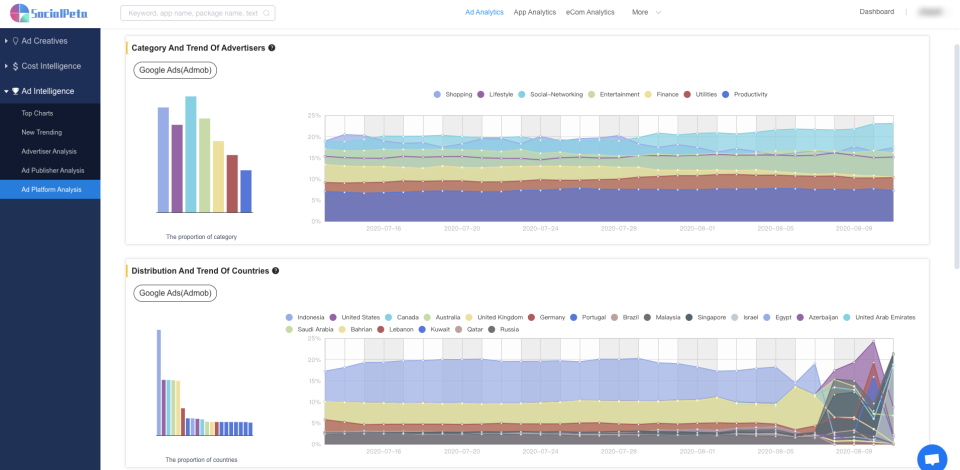Toggle Lebanon legend series
The image size is (960, 470).
coord(395,329)
